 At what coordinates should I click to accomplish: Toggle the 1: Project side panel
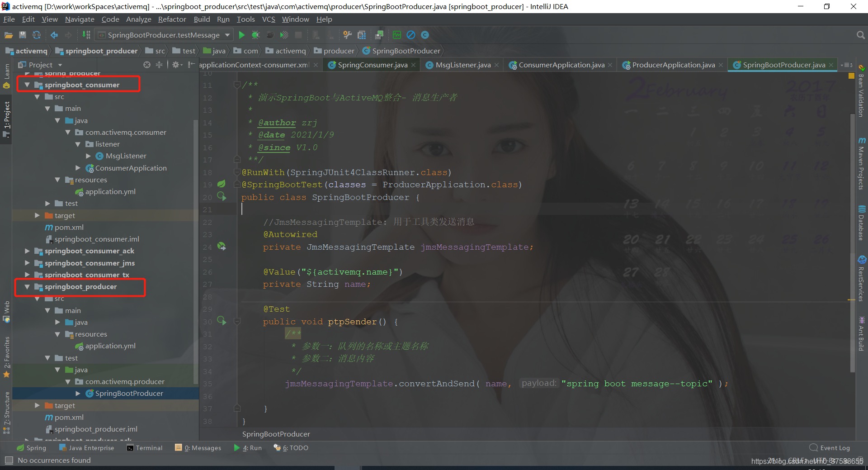click(6, 120)
